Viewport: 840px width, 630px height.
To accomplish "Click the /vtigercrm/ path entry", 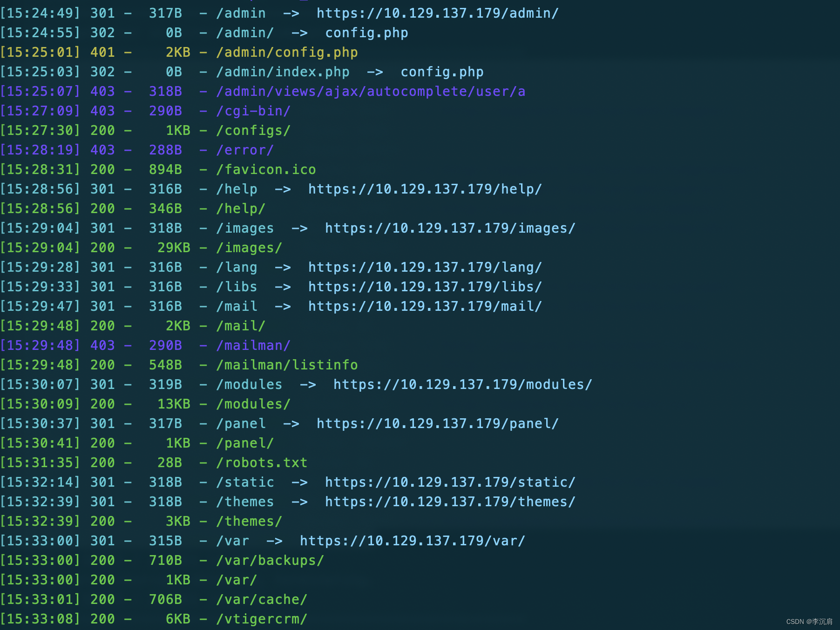I will click(x=262, y=619).
